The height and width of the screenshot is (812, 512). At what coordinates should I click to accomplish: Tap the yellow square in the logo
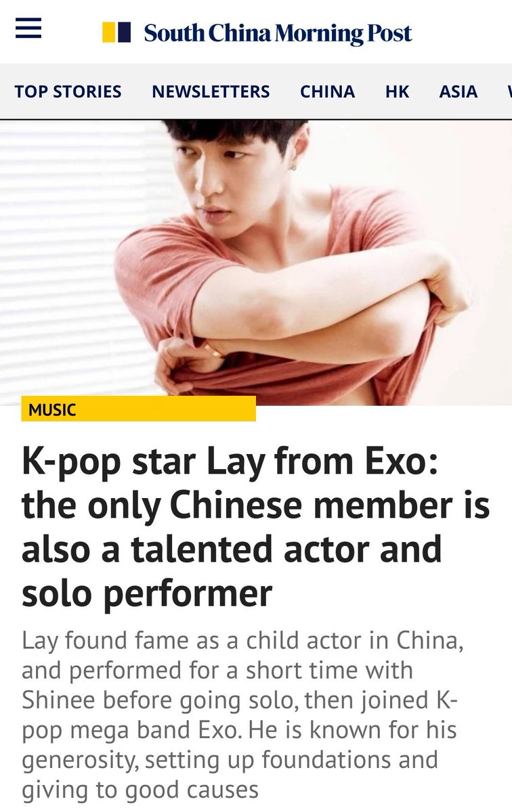(109, 32)
